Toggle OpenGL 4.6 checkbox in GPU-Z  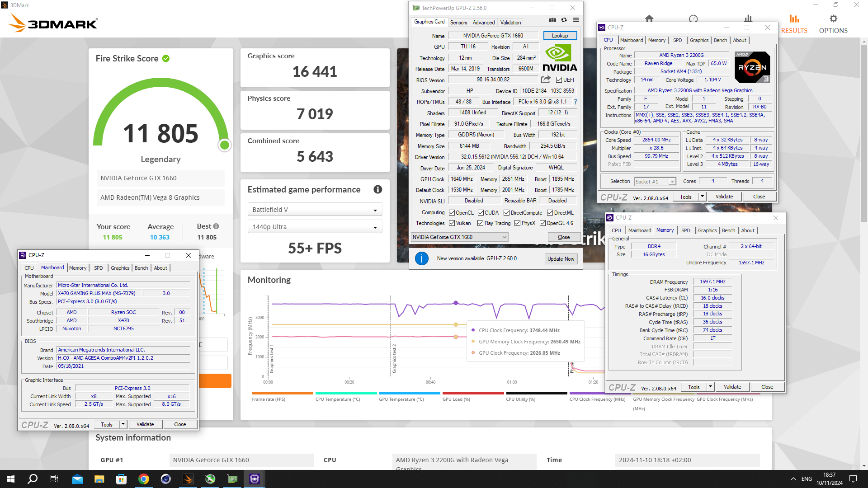point(542,223)
